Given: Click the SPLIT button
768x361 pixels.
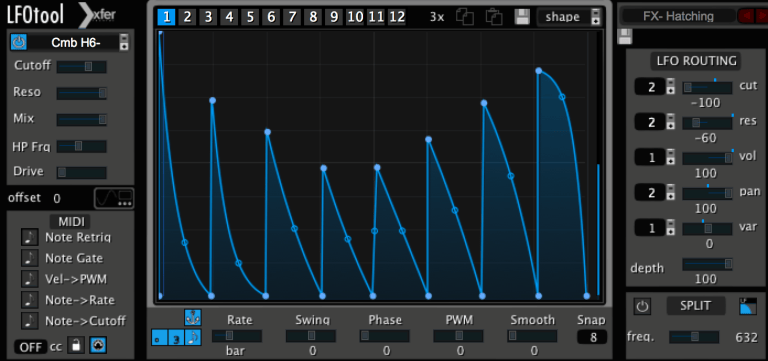Looking at the screenshot, I should 696,306.
